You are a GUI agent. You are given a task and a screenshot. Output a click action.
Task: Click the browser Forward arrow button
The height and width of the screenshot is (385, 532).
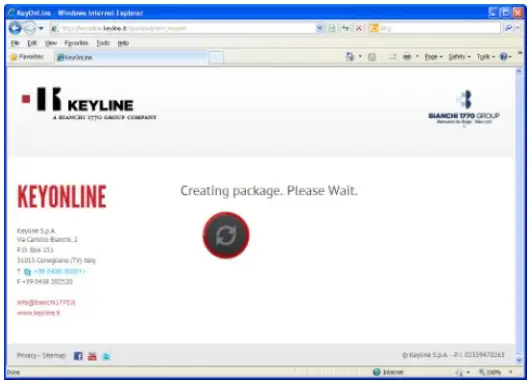pyautogui.click(x=30, y=28)
